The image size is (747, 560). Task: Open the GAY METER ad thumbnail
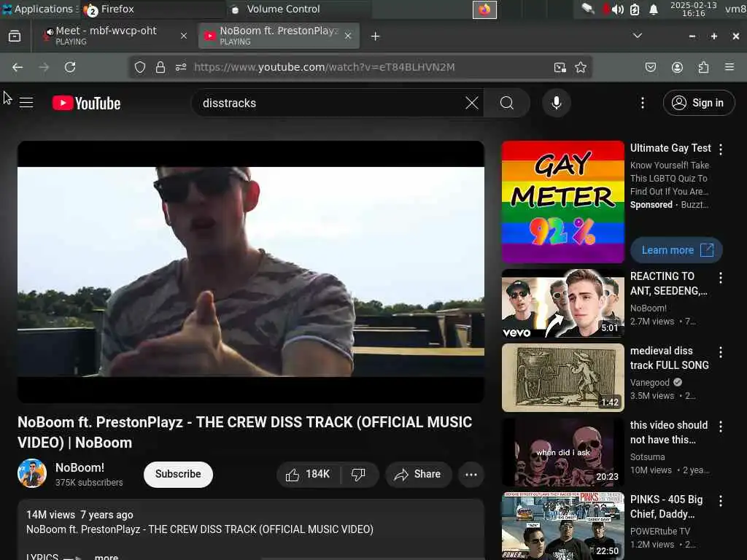pos(562,202)
